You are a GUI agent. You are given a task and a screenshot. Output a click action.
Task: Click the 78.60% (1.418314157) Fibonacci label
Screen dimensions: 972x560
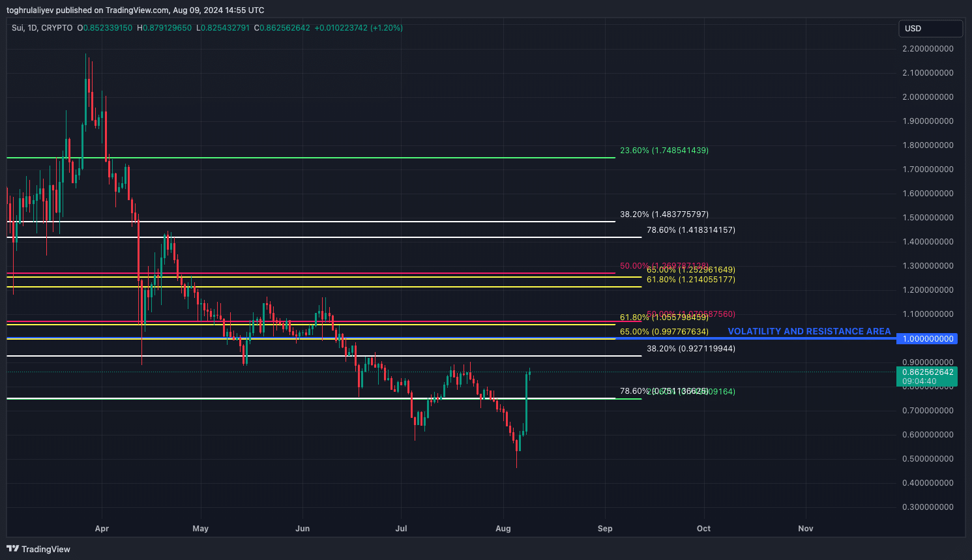point(691,230)
